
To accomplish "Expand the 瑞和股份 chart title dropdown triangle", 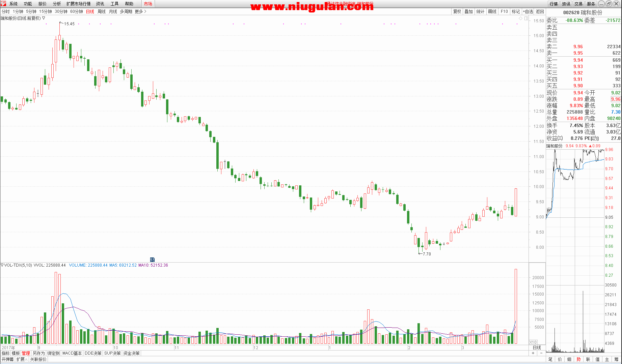I will click(x=44, y=18).
